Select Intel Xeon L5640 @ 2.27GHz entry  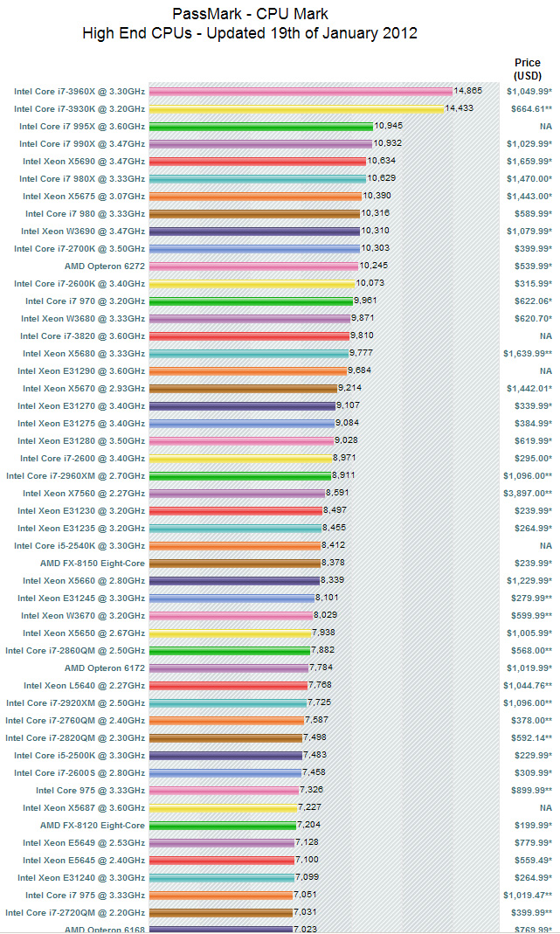[x=84, y=686]
